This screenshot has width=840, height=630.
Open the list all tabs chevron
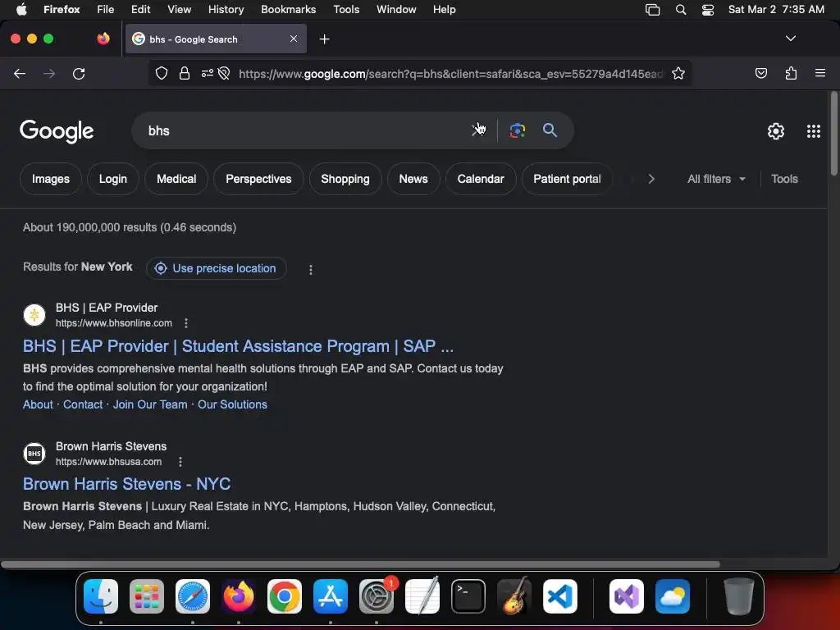(x=790, y=39)
